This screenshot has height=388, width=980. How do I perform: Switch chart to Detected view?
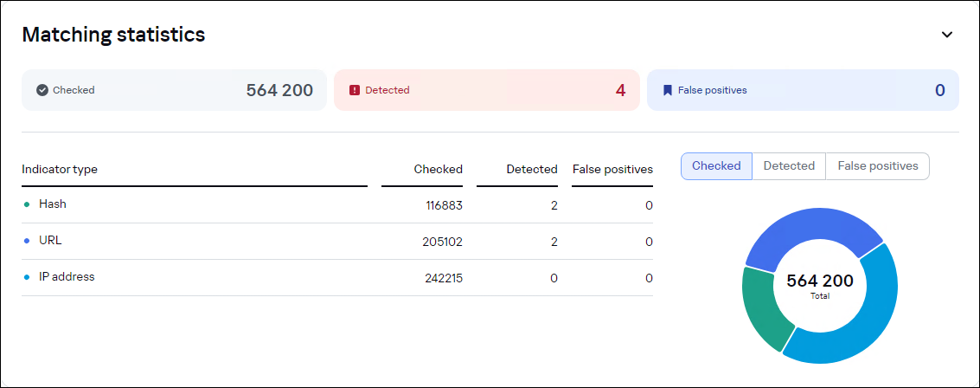(789, 166)
